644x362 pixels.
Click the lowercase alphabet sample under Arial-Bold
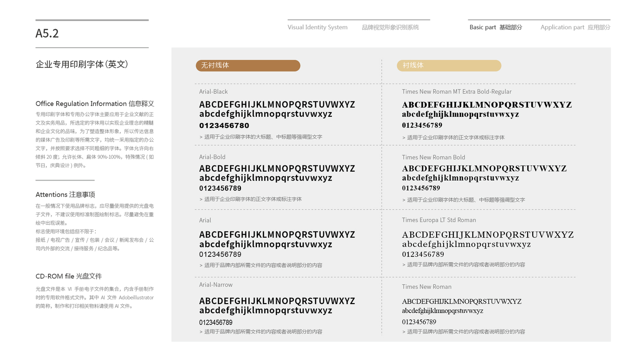tap(266, 178)
